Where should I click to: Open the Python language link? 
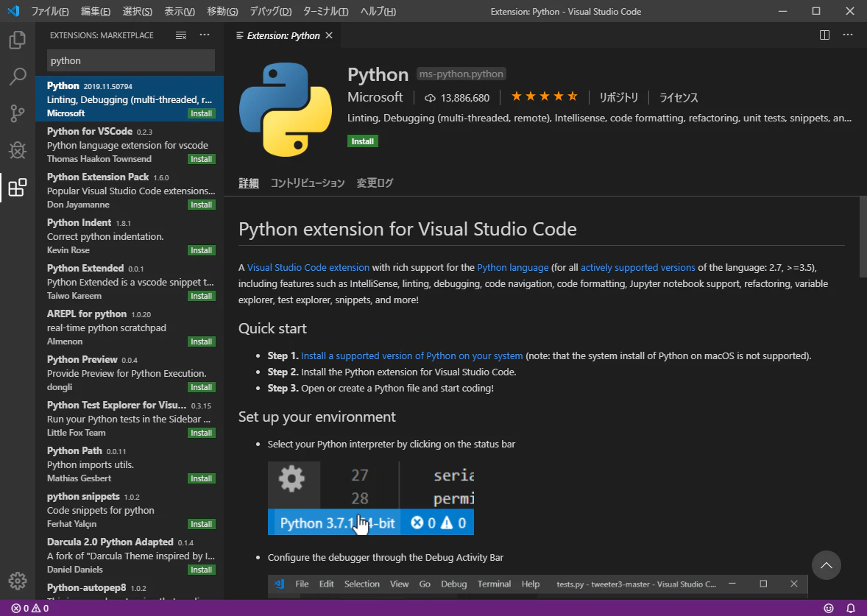pyautogui.click(x=512, y=268)
